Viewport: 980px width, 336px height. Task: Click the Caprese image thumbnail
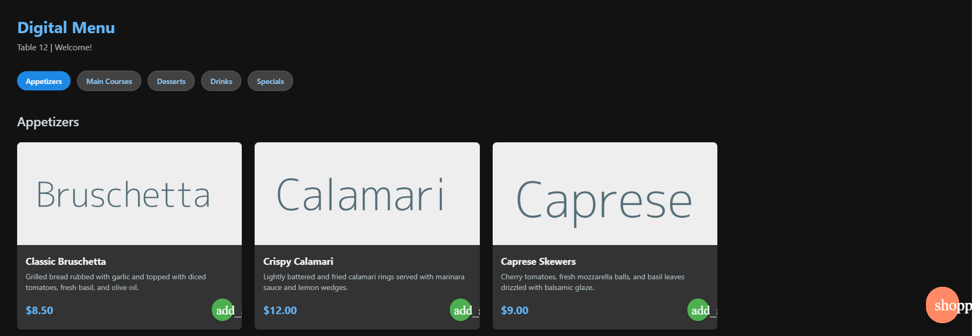pyautogui.click(x=605, y=194)
